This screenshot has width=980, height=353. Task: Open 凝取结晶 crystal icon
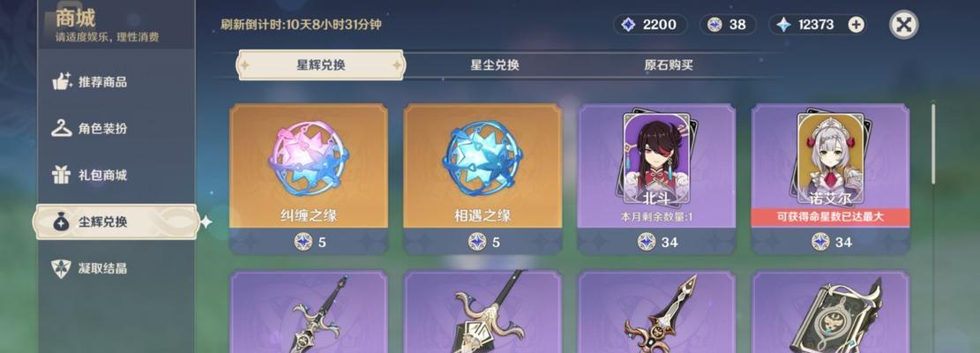[x=61, y=268]
